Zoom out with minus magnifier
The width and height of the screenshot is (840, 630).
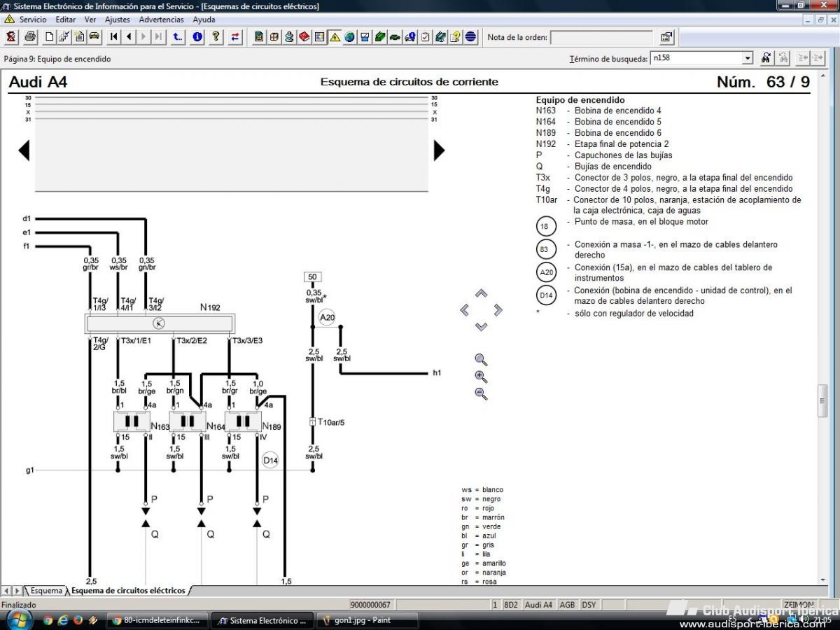(x=481, y=393)
